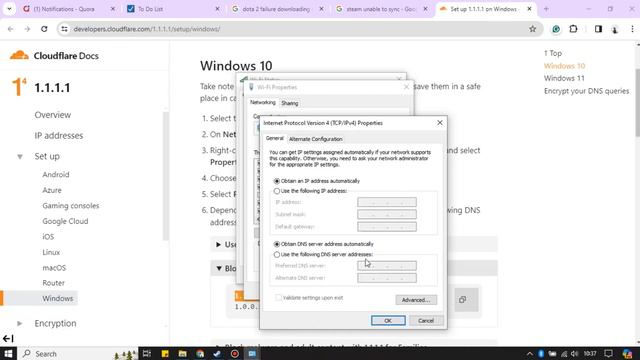Select Obtain an IP address automatically
640x360 pixels.
(x=277, y=181)
